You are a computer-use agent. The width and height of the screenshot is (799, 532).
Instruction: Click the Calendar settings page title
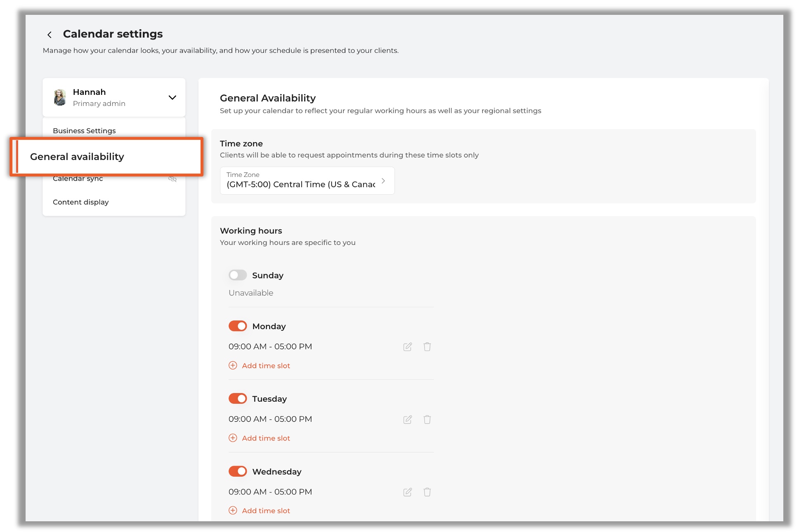point(113,34)
